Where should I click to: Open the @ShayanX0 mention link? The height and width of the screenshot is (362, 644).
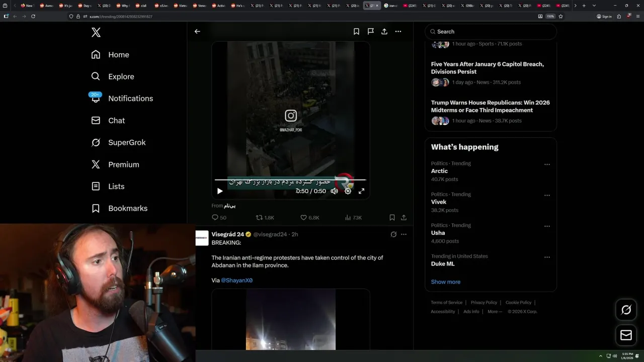236,281
